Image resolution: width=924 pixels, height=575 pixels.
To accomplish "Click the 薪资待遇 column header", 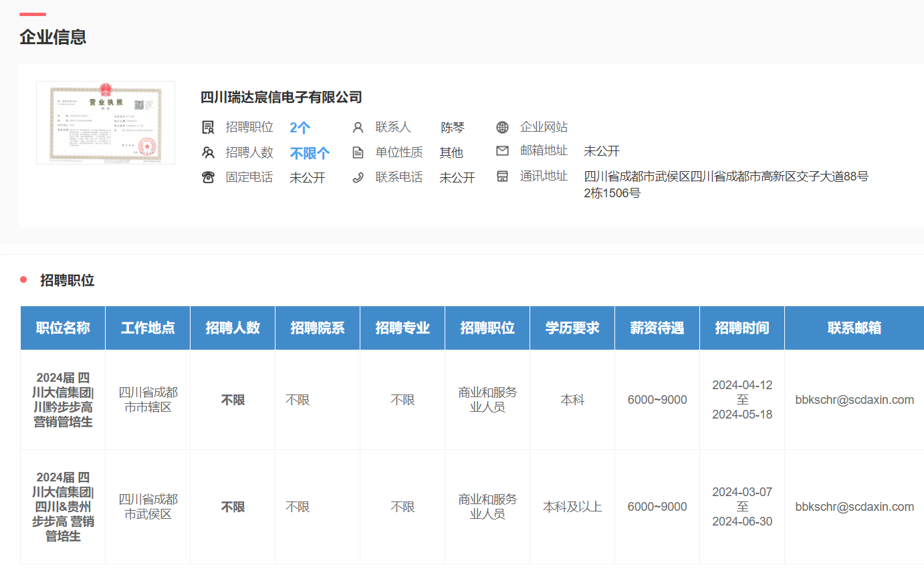I will click(x=657, y=328).
